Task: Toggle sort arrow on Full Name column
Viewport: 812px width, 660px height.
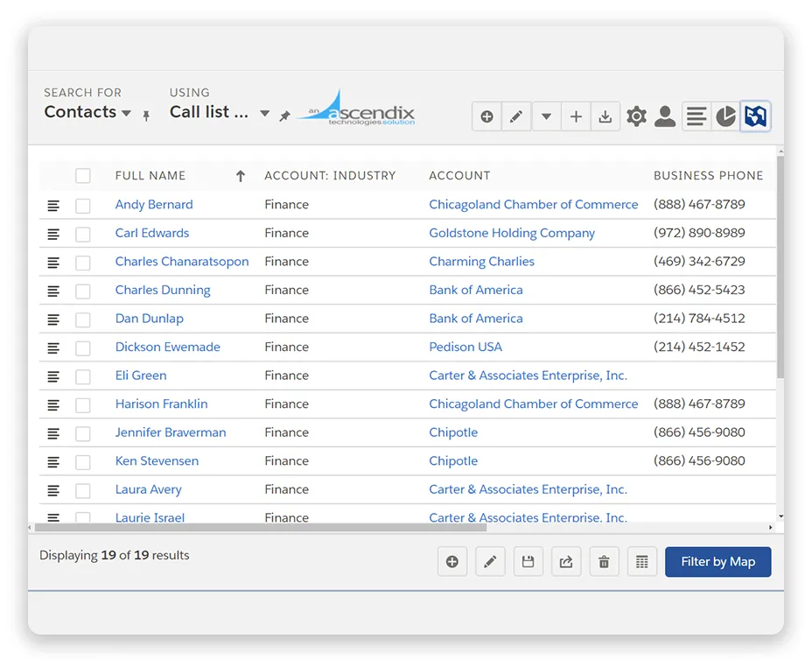Action: click(241, 176)
